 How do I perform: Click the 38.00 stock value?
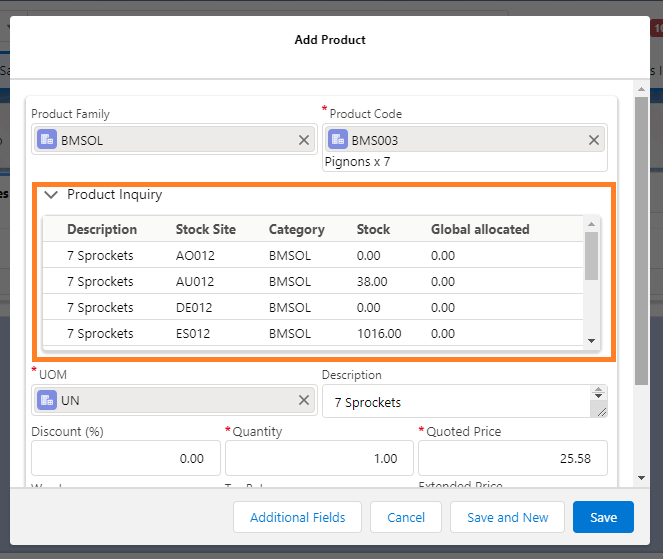pos(372,281)
